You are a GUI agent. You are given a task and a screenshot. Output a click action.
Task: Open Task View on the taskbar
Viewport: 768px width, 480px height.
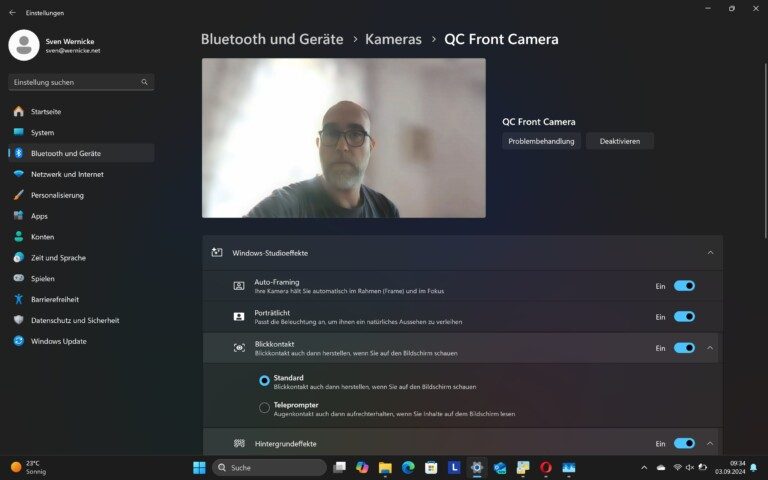point(339,468)
